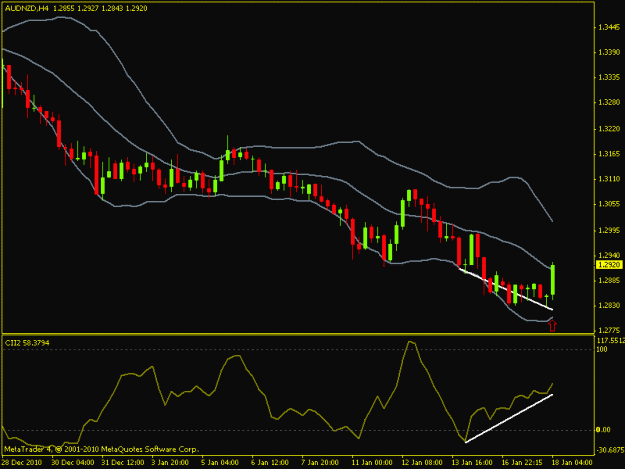Click price axis value 1.3110
Screen dimensions: 625x469
pos(609,179)
